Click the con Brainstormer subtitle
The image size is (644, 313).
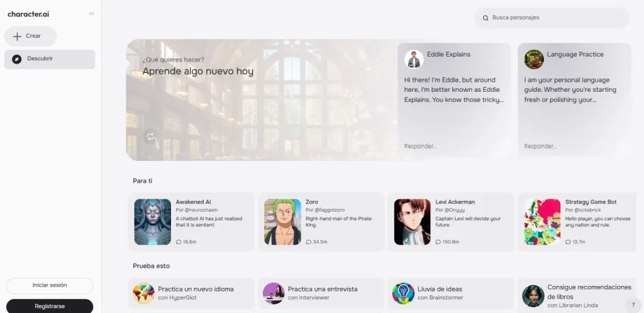click(x=440, y=298)
